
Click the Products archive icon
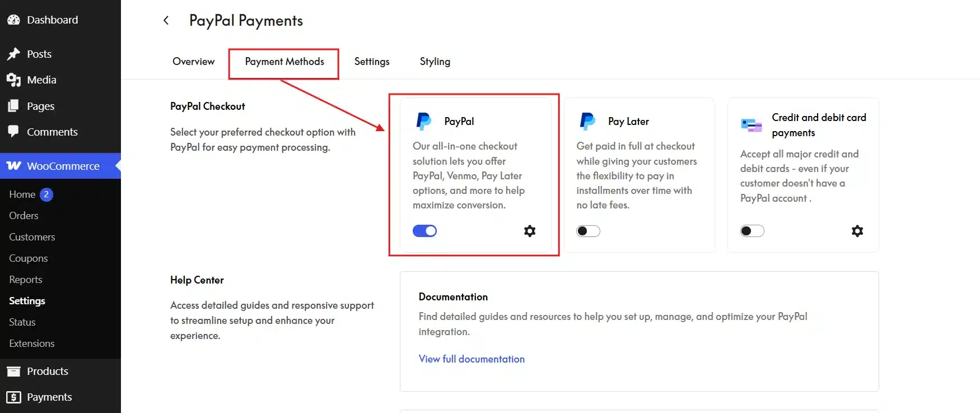pos(13,371)
